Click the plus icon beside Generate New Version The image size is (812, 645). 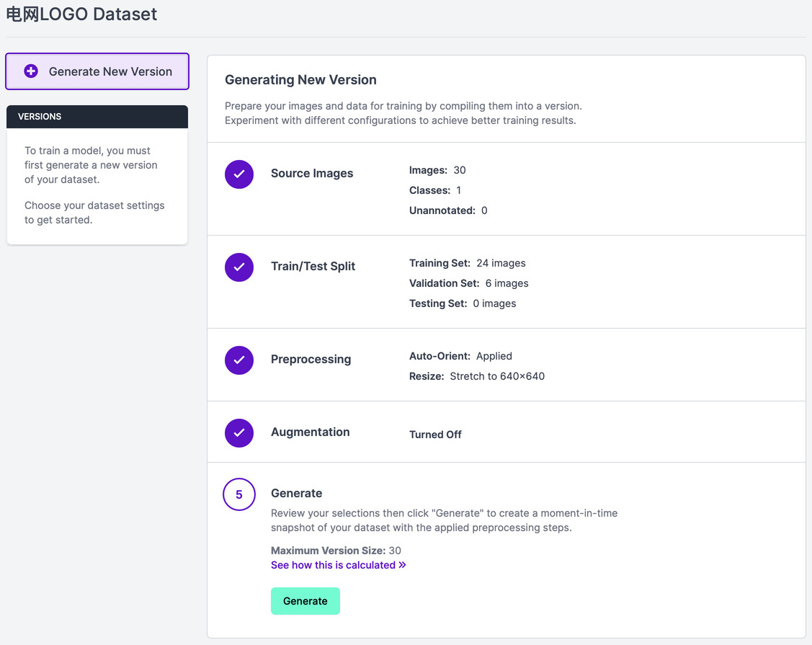coord(31,71)
